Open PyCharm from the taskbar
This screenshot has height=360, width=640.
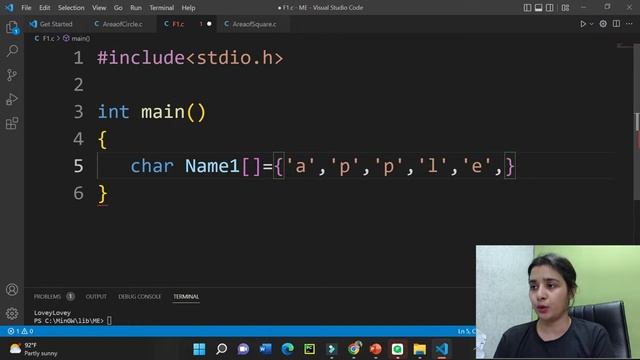pyautogui.click(x=309, y=349)
